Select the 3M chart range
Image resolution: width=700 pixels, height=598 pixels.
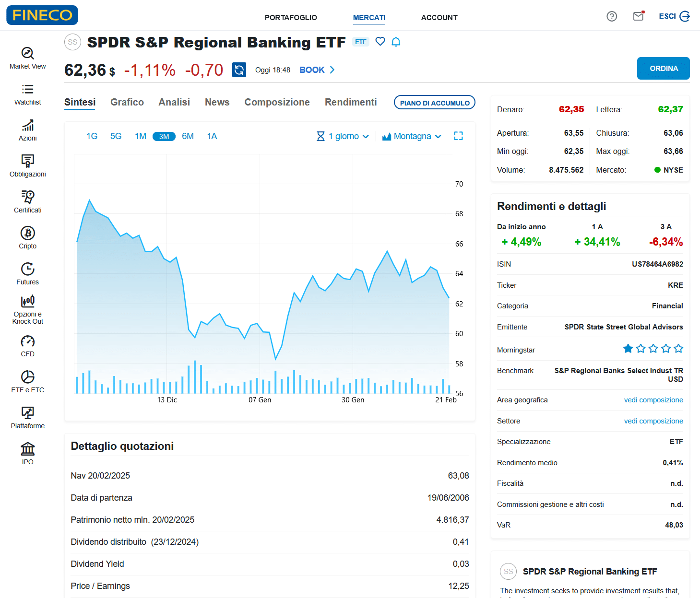point(164,137)
